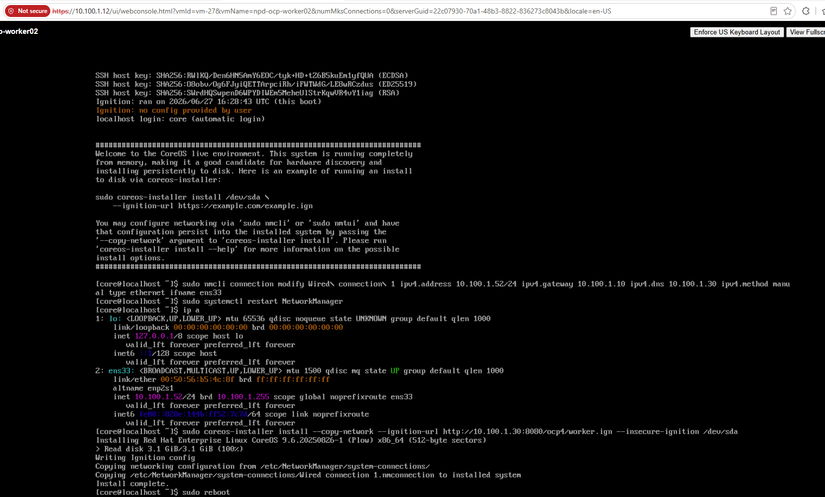The width and height of the screenshot is (825, 497).
Task: Click the green UP state text
Action: pos(395,371)
